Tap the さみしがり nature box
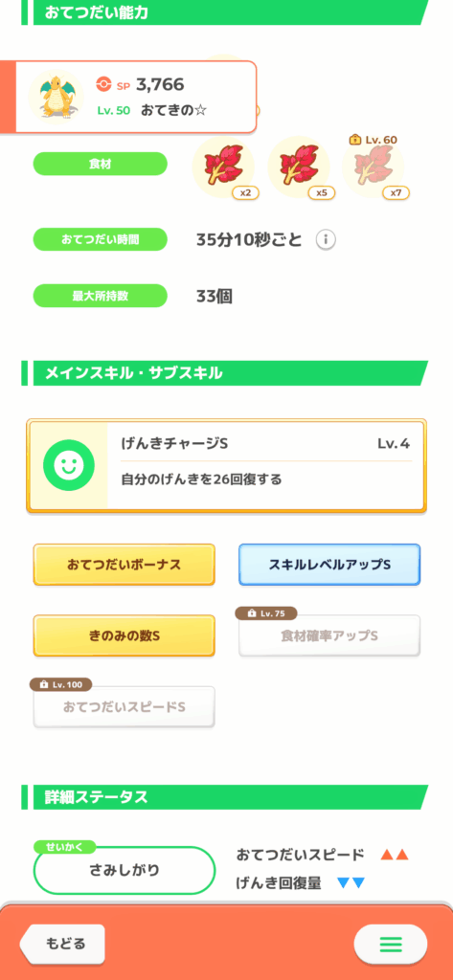This screenshot has height=980, width=453. point(125,871)
